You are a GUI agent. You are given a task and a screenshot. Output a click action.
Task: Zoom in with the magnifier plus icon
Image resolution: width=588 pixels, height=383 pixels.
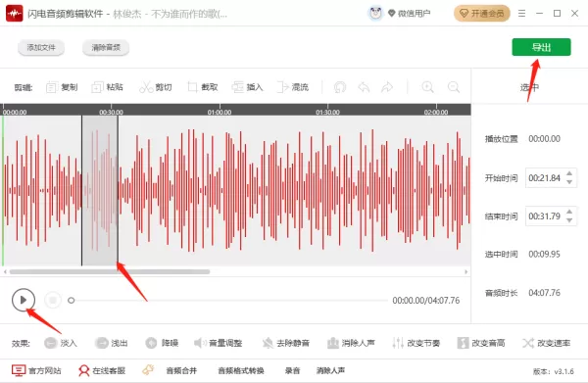coord(428,87)
